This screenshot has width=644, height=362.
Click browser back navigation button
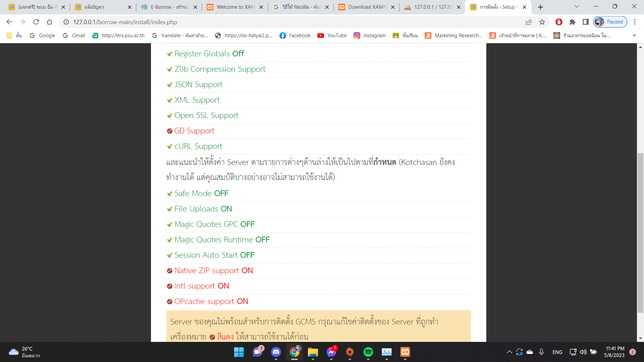(9, 22)
